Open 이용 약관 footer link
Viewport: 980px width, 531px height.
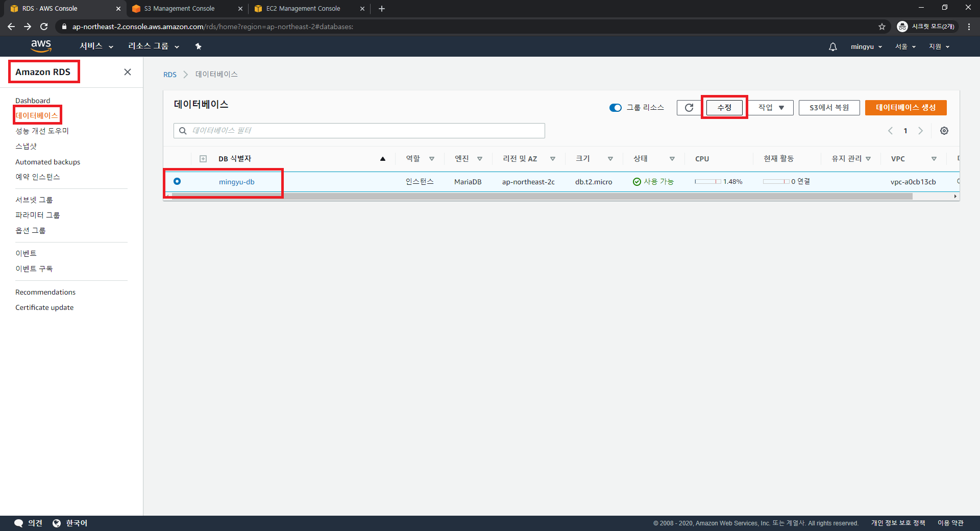(950, 523)
